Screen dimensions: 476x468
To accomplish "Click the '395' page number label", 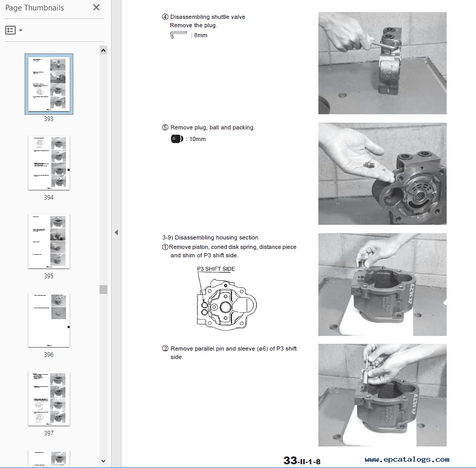I will [x=49, y=276].
